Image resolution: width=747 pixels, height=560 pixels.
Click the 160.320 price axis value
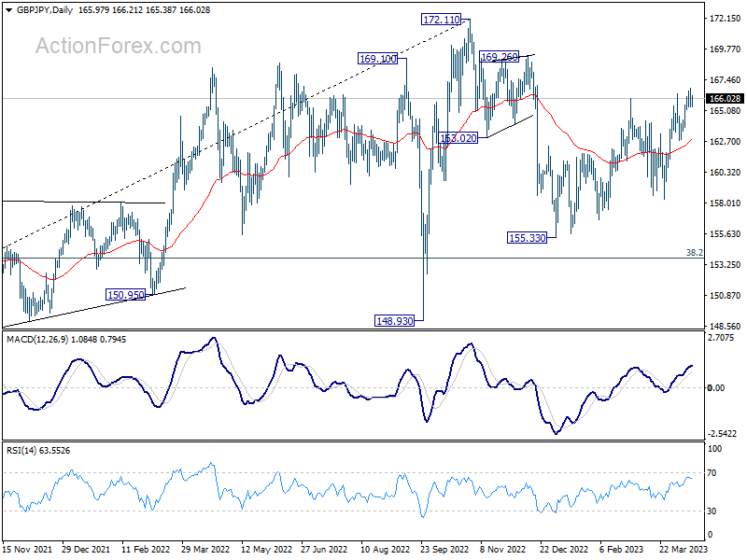tap(725, 173)
